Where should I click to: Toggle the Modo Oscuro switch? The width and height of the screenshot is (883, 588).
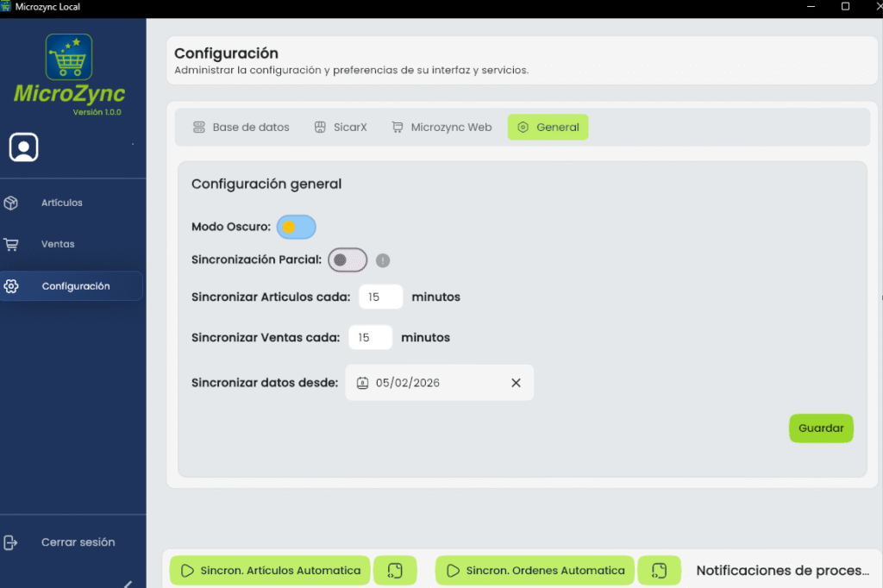(x=296, y=227)
